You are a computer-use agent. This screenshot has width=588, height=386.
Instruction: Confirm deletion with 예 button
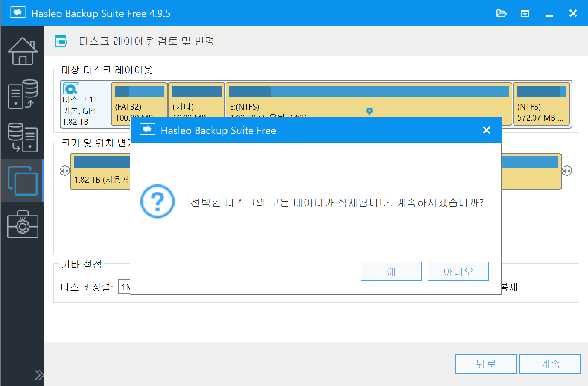click(391, 271)
